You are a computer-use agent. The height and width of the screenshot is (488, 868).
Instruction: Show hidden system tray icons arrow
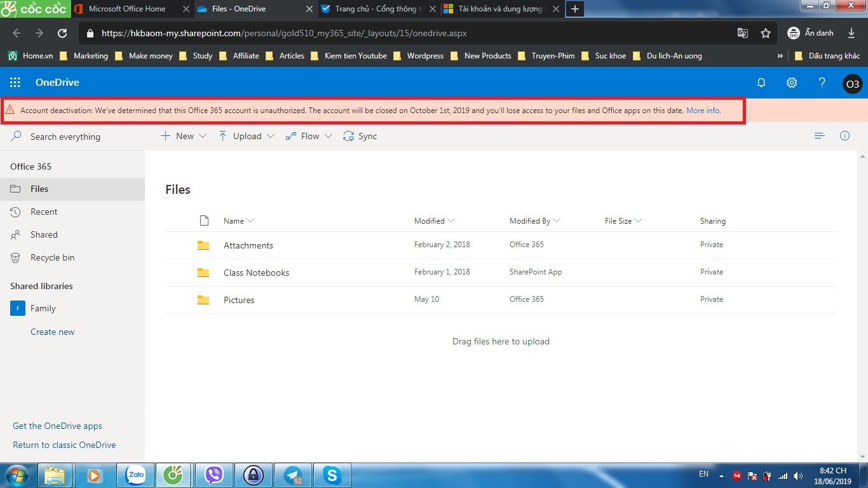pos(721,476)
